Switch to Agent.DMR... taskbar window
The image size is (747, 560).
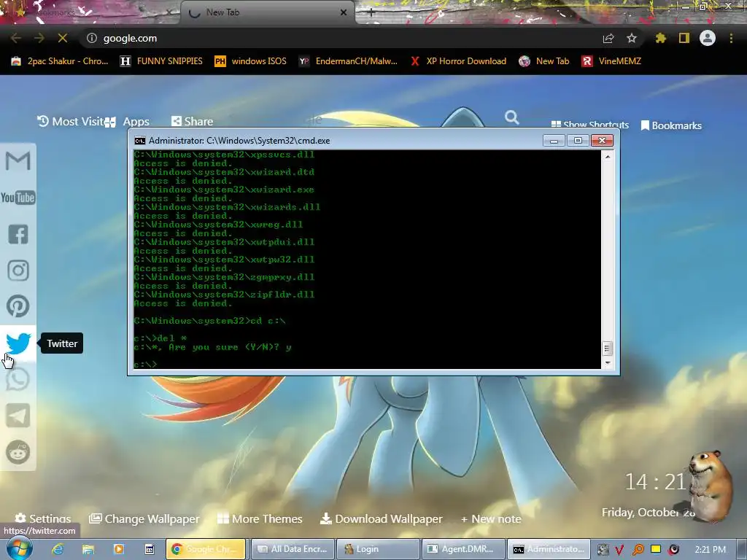[x=463, y=549]
